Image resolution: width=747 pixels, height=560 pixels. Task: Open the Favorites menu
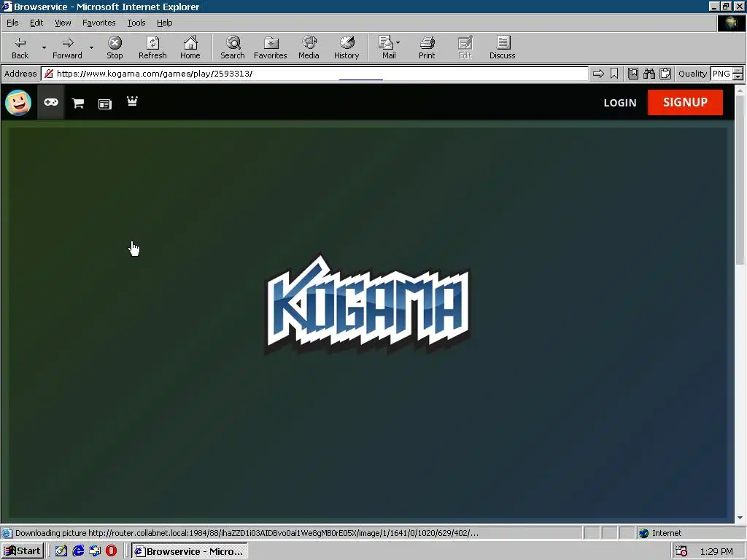pos(98,23)
